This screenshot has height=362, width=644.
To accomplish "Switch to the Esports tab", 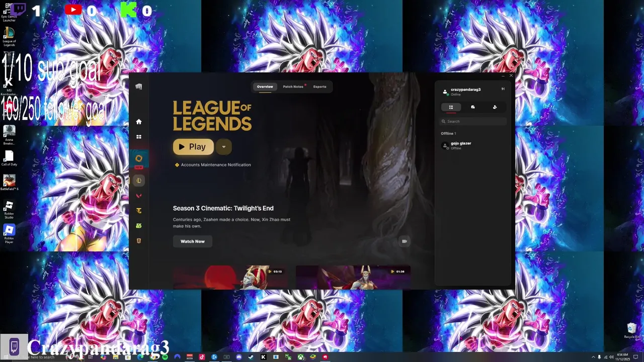I will 320,86.
